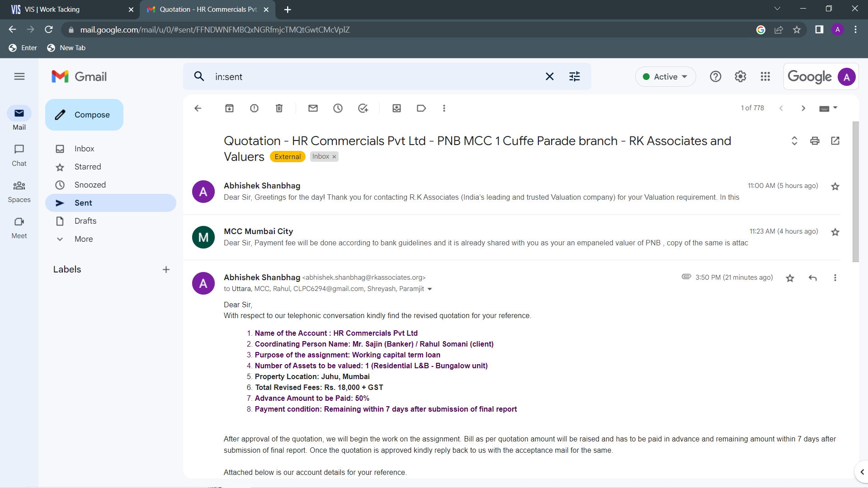Remove the Inbox label from conversation
The image size is (868, 488).
click(x=334, y=157)
